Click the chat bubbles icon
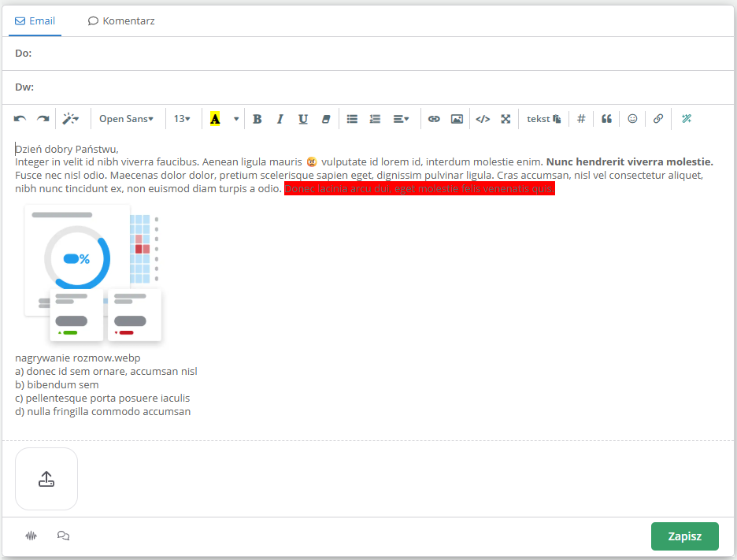This screenshot has height=560, width=737. [64, 536]
